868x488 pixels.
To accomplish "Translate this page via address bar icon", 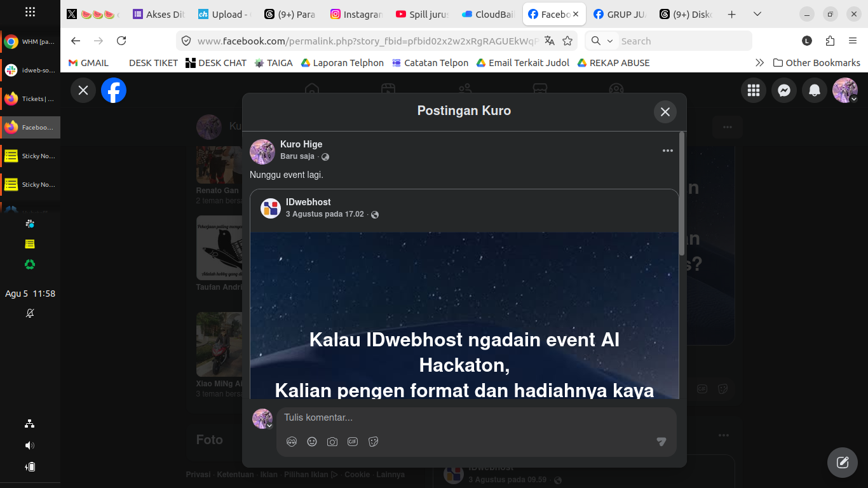I will tap(550, 41).
